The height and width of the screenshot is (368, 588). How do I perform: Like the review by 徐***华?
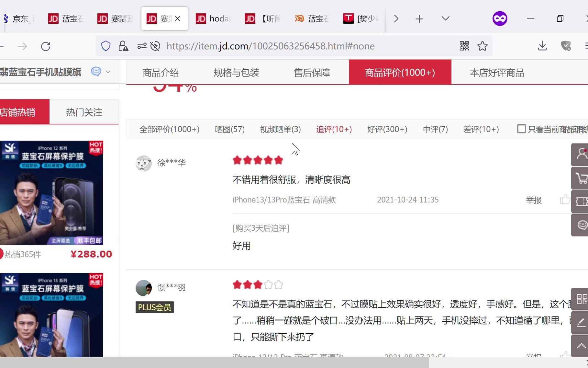pos(565,199)
